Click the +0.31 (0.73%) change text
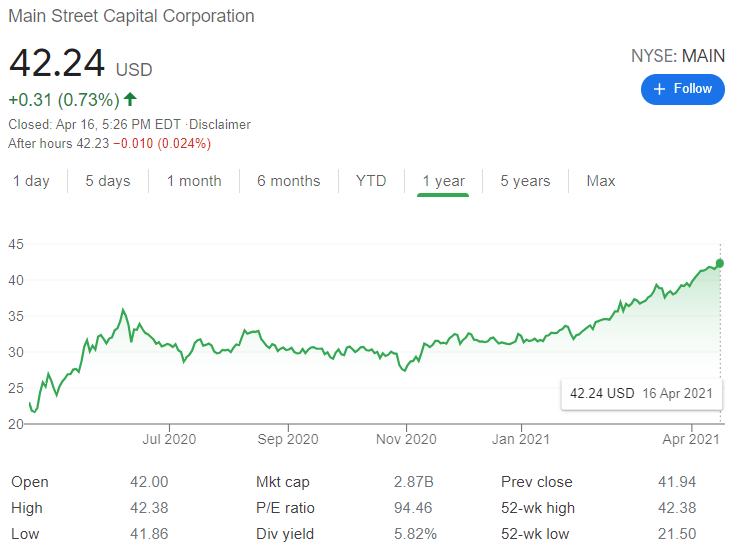Image resolution: width=741 pixels, height=558 pixels. (64, 100)
